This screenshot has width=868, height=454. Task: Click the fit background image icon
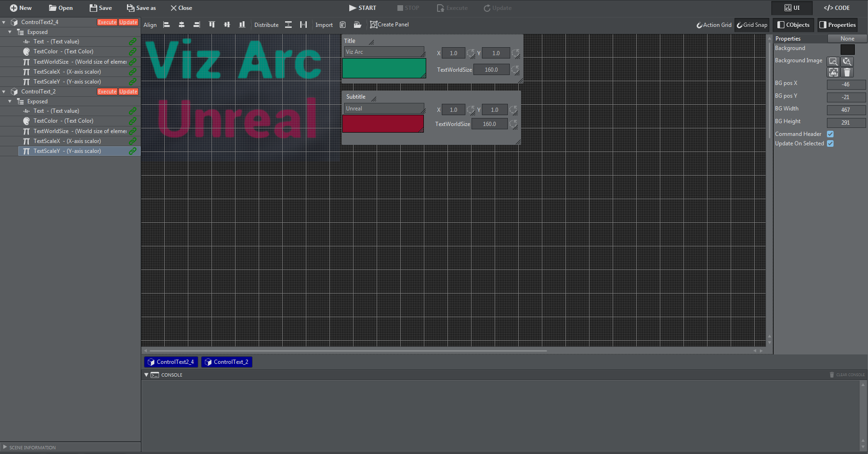834,72
